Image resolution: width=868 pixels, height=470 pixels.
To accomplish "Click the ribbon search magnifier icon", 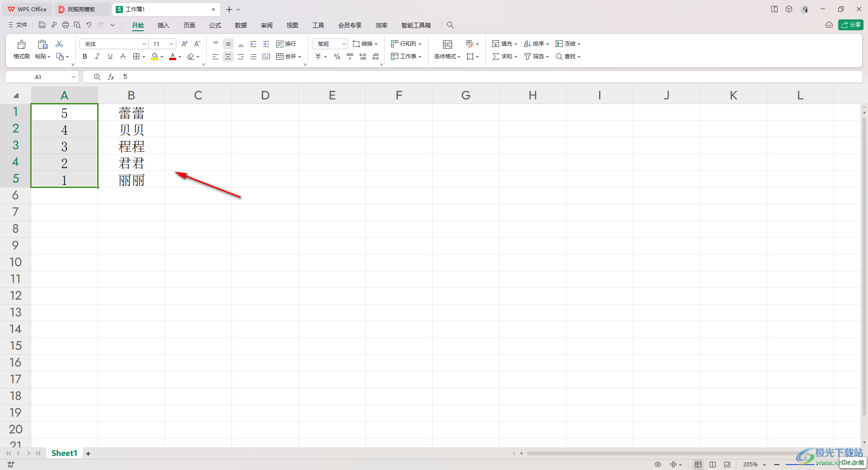I will pos(450,25).
